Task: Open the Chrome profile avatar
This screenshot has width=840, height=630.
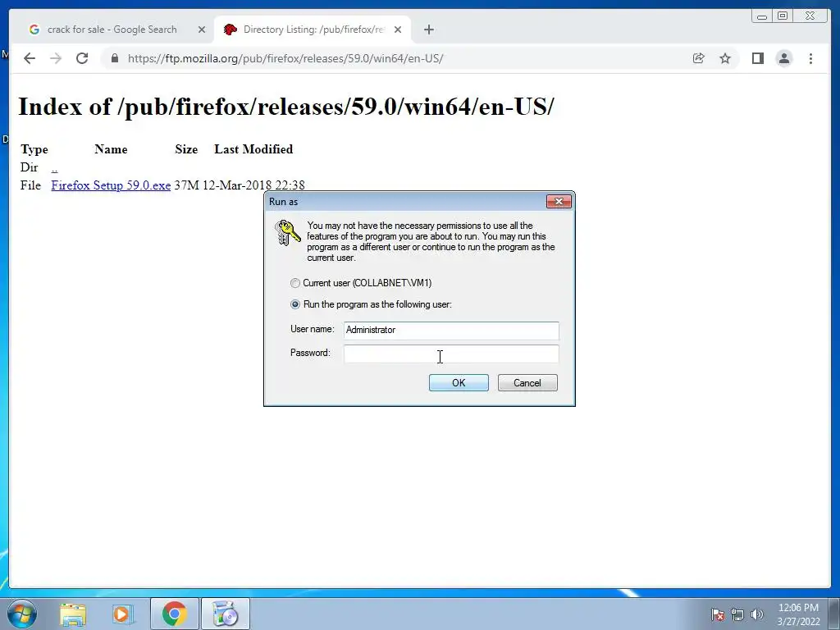Action: tap(783, 58)
